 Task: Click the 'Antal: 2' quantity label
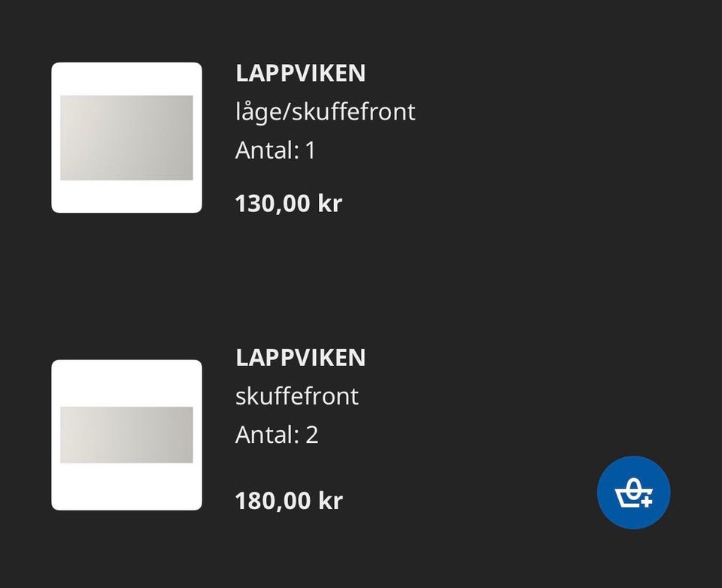coord(276,435)
